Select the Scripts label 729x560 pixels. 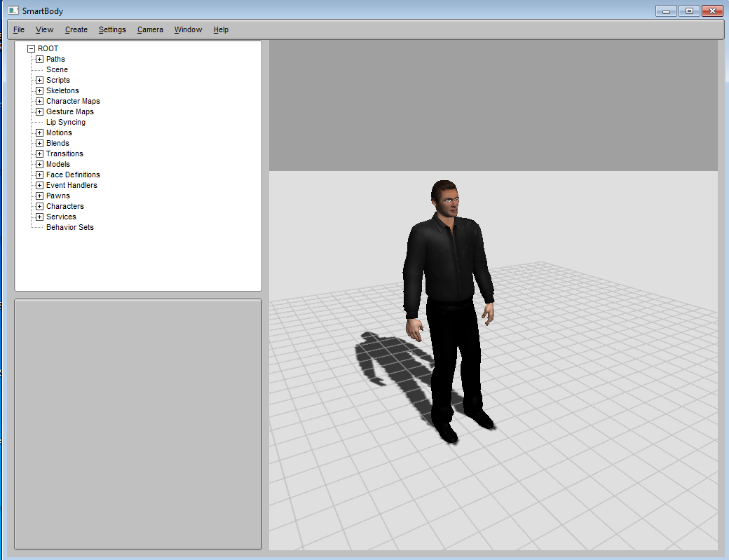pos(58,80)
